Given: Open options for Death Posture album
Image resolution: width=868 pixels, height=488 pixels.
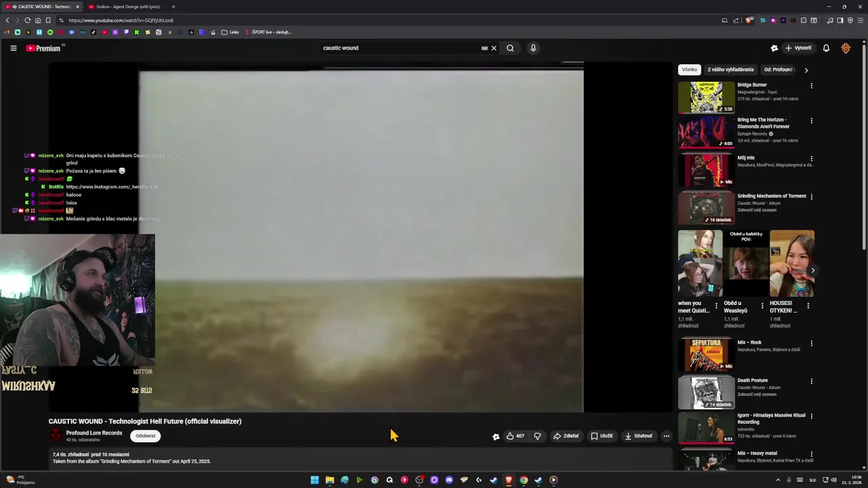Looking at the screenshot, I should (811, 382).
